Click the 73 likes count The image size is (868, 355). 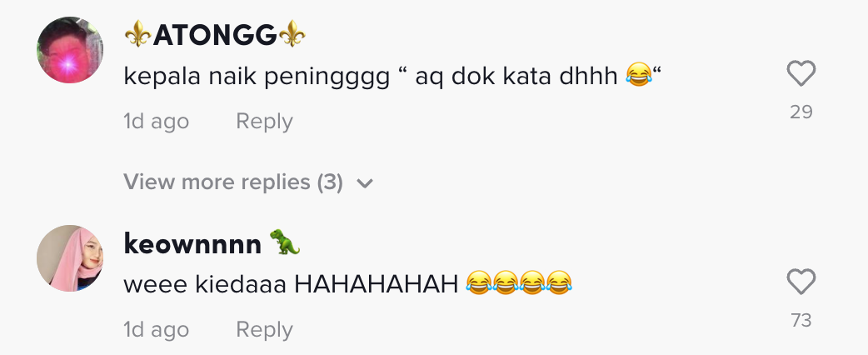point(801,320)
